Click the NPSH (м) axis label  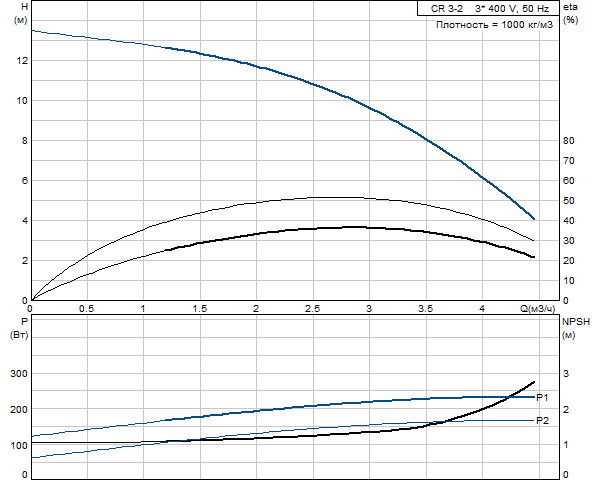[576, 328]
